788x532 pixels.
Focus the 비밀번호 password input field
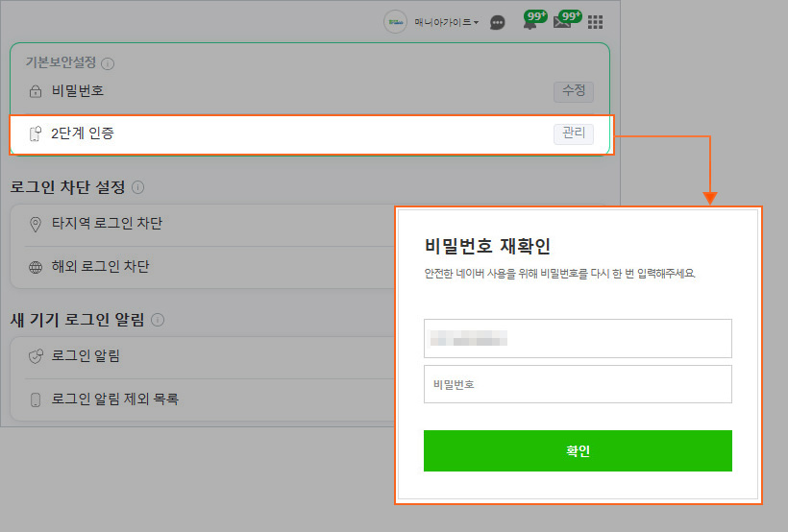coord(578,384)
